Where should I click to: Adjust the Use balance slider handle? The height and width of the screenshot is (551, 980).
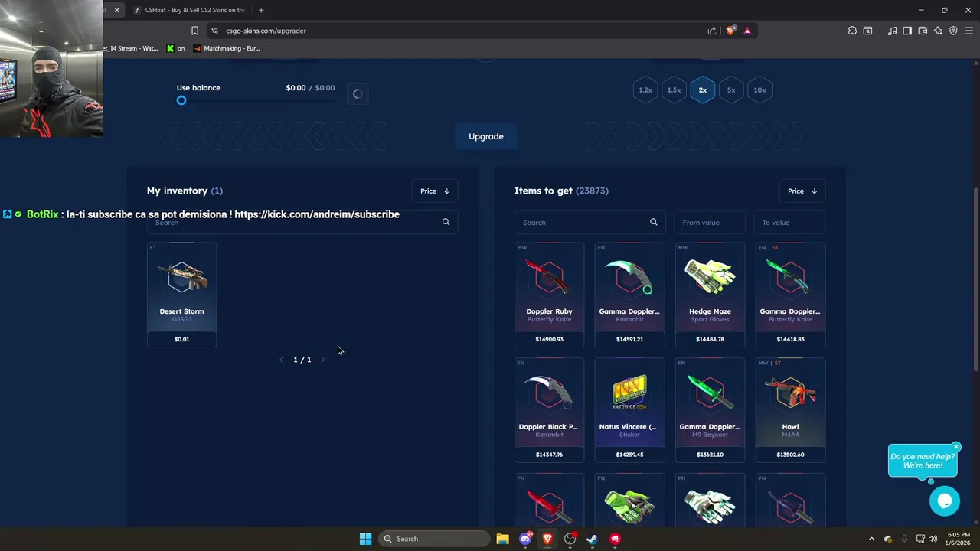pyautogui.click(x=181, y=100)
